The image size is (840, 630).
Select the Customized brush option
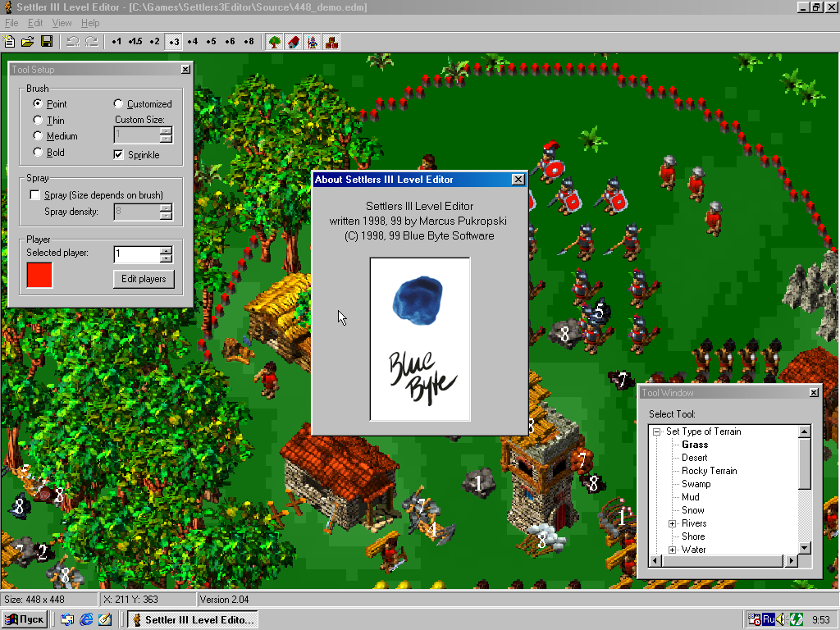coord(118,103)
